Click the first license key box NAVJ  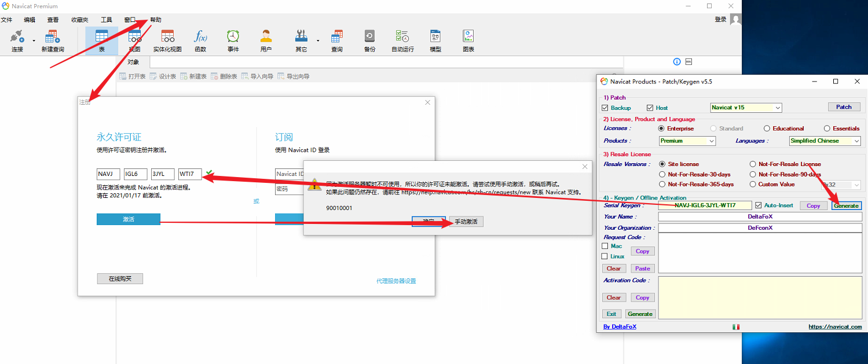(x=108, y=174)
